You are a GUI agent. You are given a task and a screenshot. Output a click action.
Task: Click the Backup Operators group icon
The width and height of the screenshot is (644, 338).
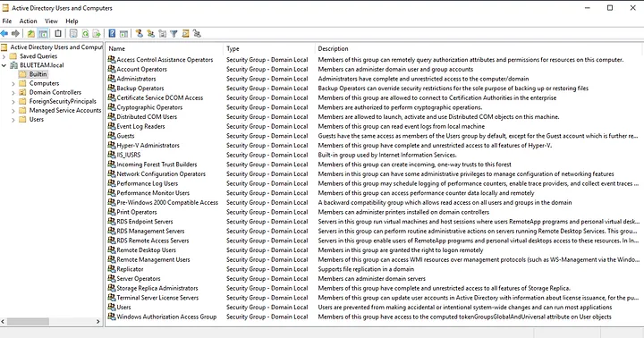pos(111,88)
